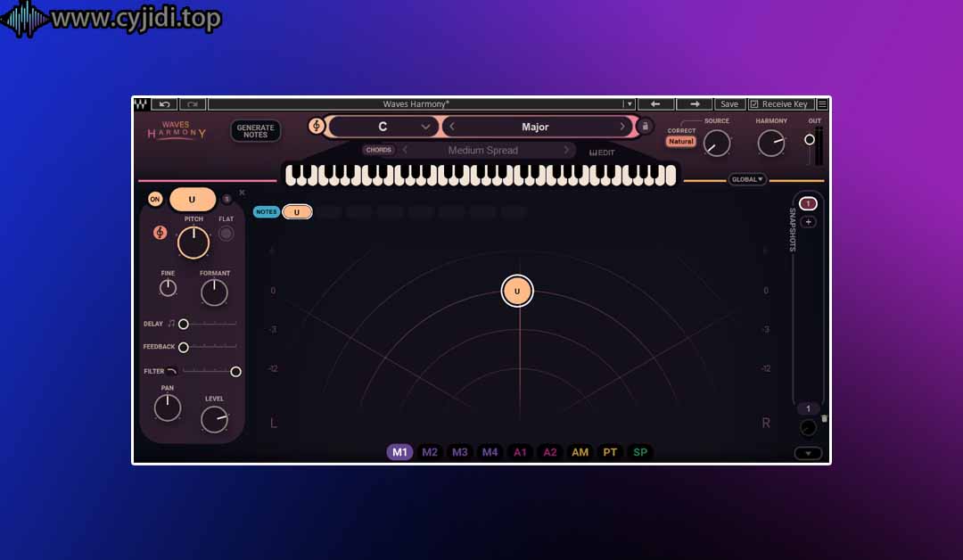The image size is (963, 560).
Task: Switch to the A1 tab
Action: [x=520, y=452]
